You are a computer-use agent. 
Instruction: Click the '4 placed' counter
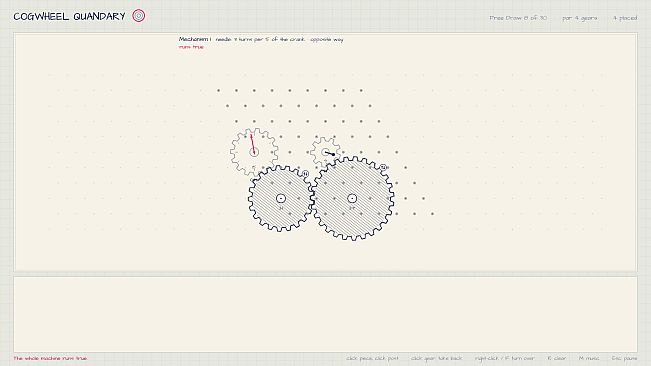tap(625, 18)
